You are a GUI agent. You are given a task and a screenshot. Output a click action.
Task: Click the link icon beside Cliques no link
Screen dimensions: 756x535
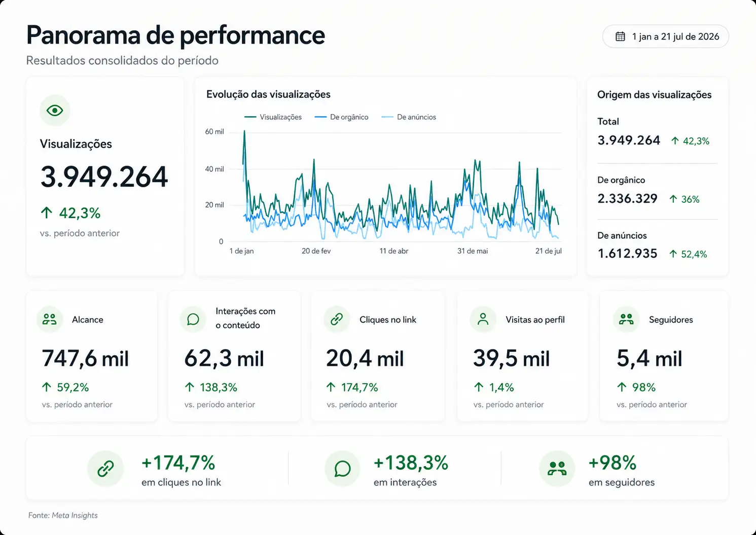click(337, 319)
